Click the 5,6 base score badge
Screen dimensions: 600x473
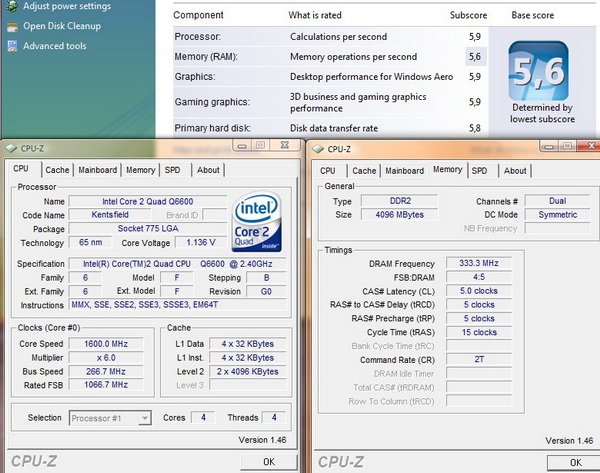click(x=538, y=71)
